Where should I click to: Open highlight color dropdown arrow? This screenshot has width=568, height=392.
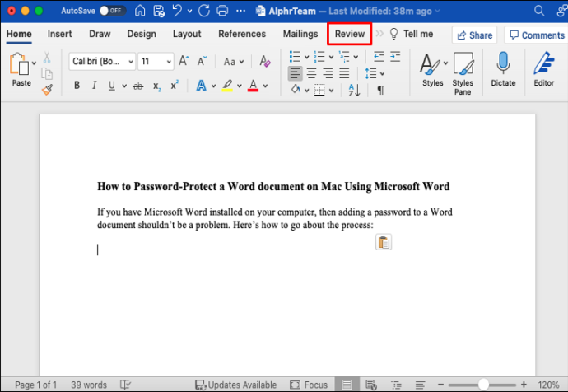(x=240, y=86)
